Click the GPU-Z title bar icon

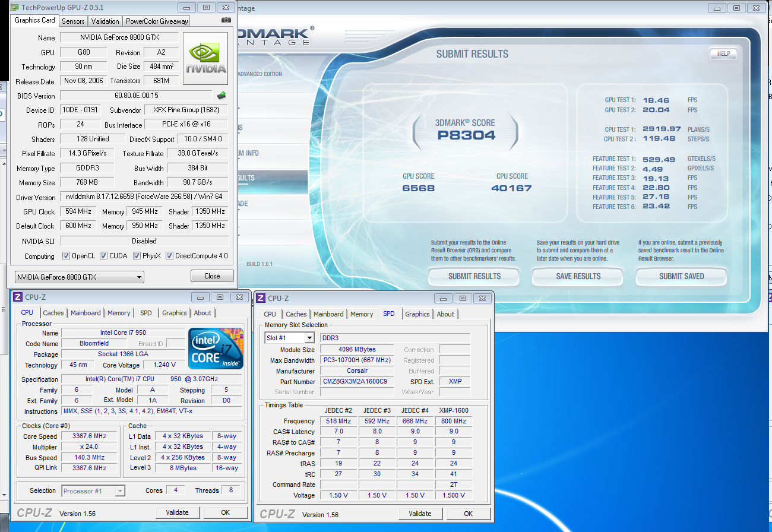click(x=15, y=8)
